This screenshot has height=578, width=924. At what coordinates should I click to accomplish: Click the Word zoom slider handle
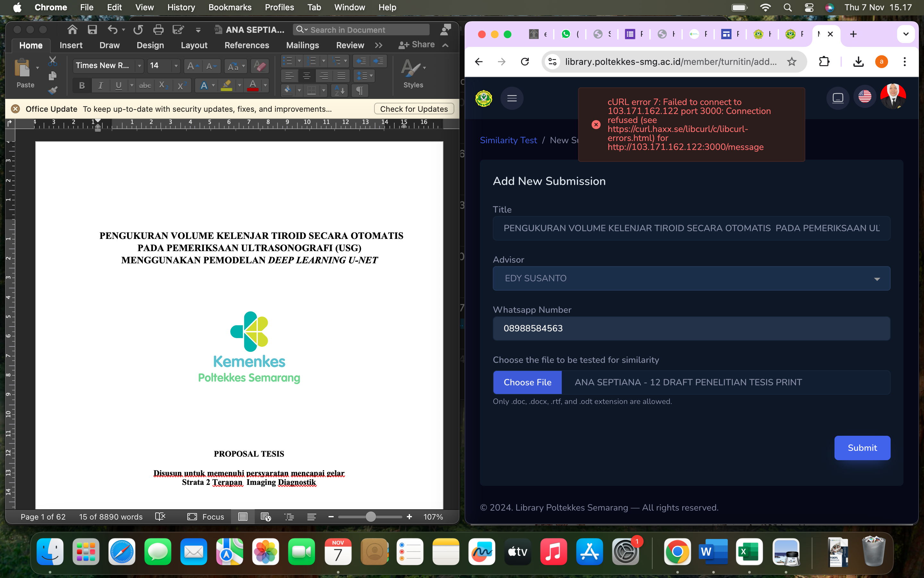pos(370,517)
